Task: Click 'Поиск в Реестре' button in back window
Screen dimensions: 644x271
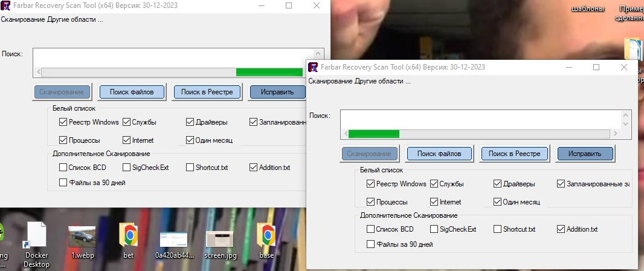Action: pos(207,92)
